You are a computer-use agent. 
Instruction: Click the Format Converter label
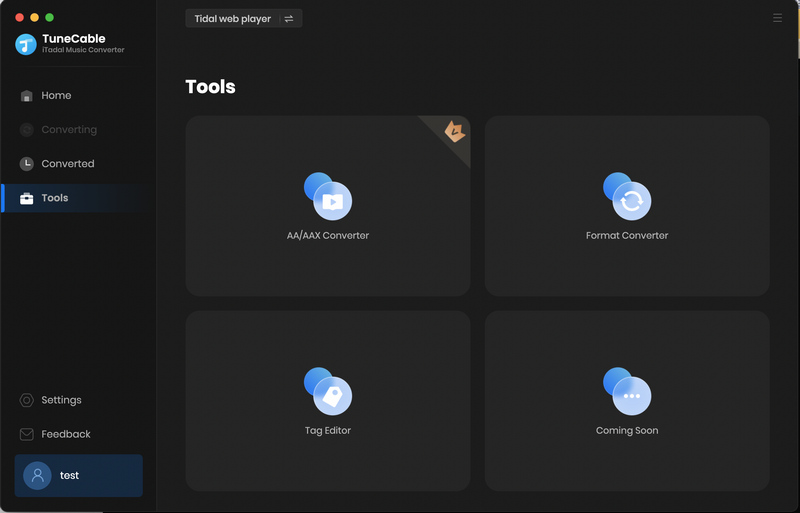pos(627,236)
